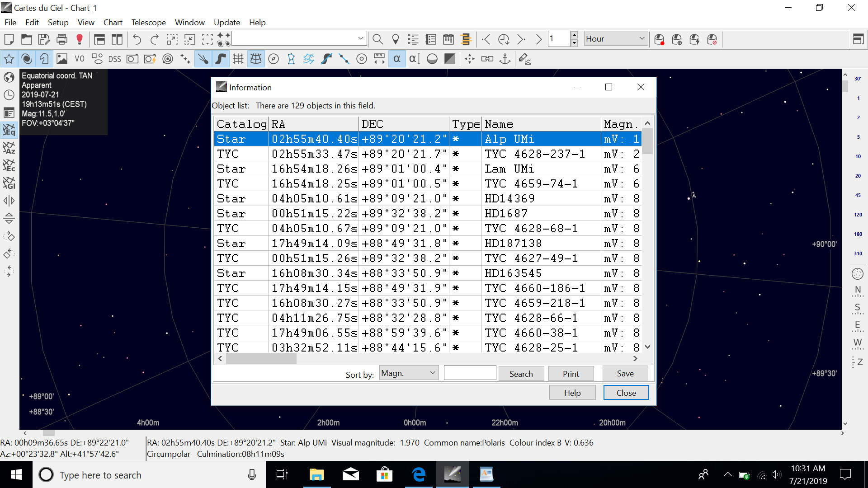The image size is (868, 488).
Task: Click the Print chart icon
Action: (62, 39)
